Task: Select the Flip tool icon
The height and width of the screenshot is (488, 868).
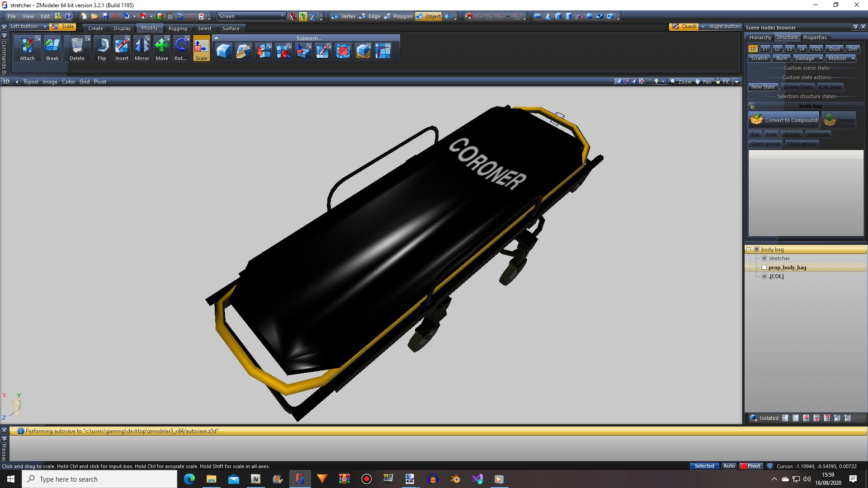Action: 102,48
